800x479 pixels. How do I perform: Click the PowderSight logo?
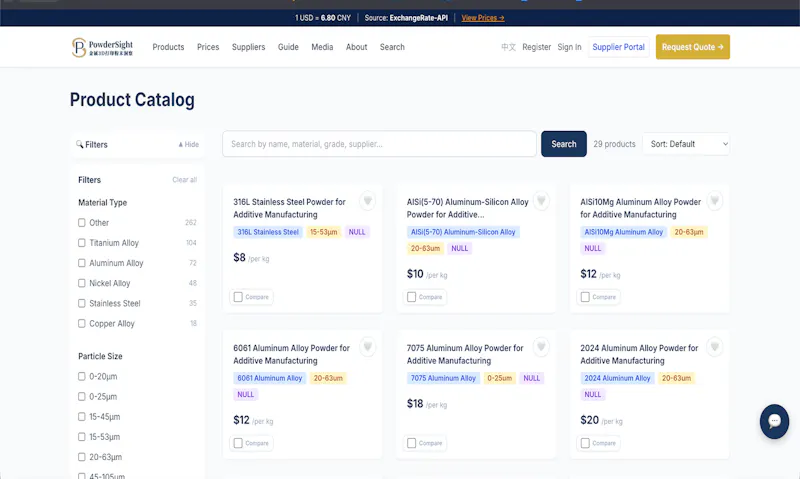click(x=102, y=47)
